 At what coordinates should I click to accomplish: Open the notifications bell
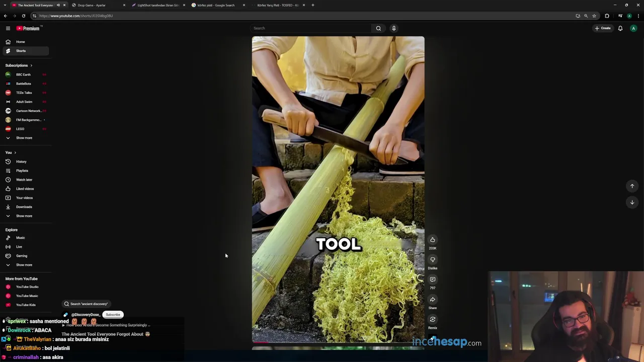point(620,28)
